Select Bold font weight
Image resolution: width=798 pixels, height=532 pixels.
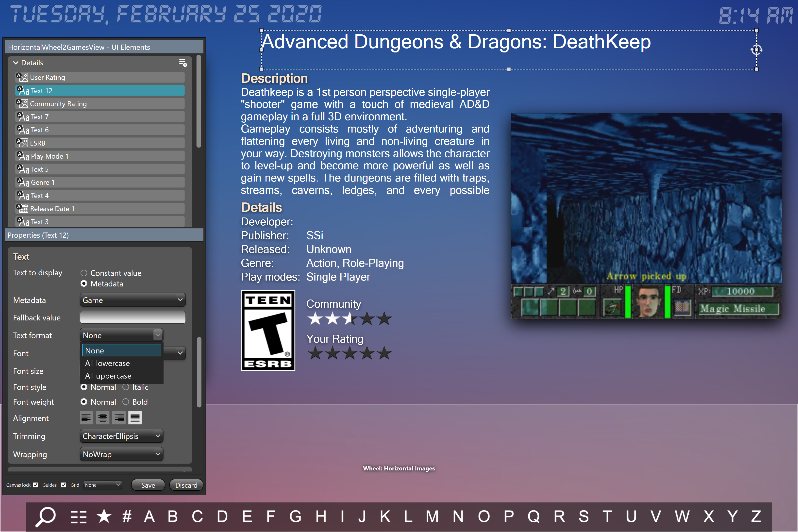click(126, 402)
